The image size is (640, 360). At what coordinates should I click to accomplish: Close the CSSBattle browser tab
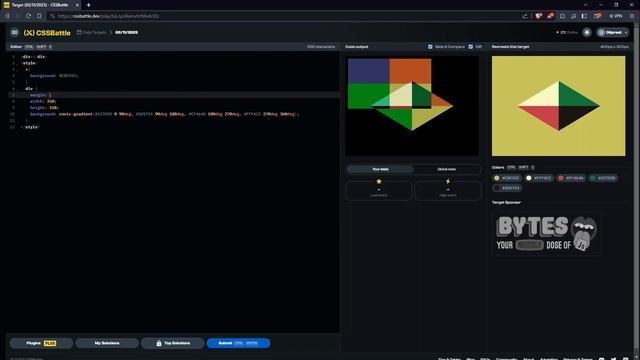[77, 5]
